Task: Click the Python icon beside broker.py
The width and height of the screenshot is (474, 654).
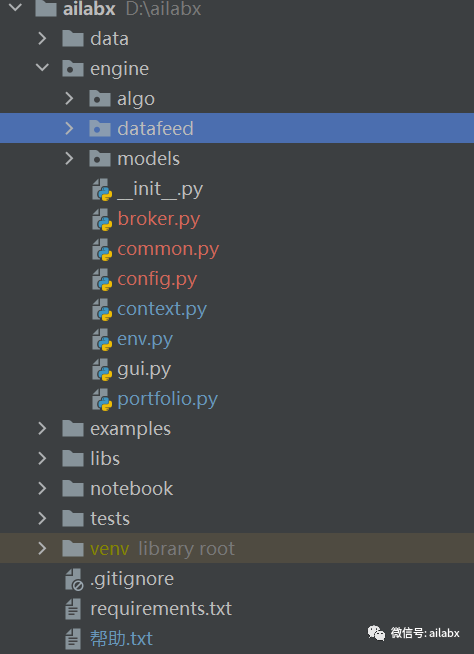Action: click(102, 219)
